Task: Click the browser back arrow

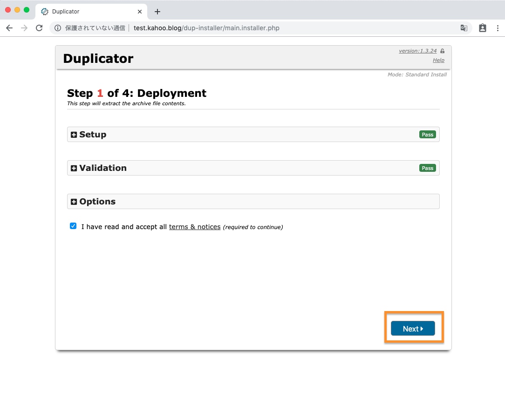Action: coord(9,28)
